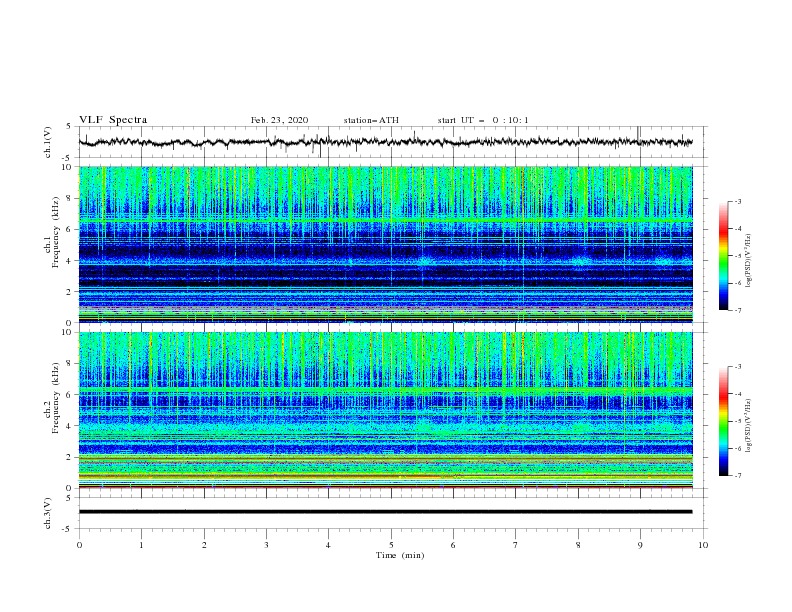Screen dimensions: 792x612
Task: Click the "10" frequency tick of ch.1 spectrogram
Action: coord(67,166)
